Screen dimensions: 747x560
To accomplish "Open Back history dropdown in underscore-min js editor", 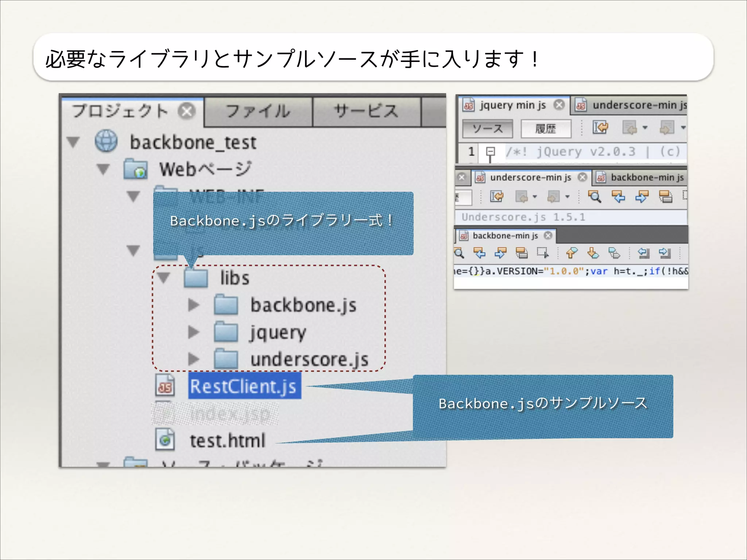I will [x=535, y=197].
